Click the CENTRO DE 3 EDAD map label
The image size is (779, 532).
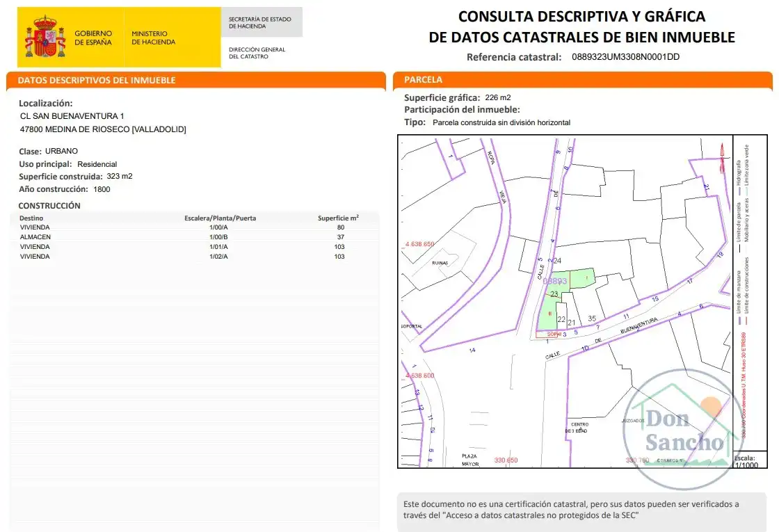click(577, 428)
